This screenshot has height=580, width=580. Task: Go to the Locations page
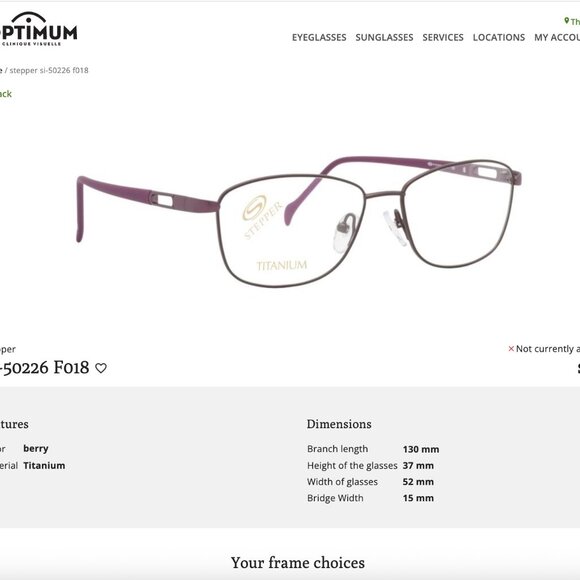pos(499,37)
